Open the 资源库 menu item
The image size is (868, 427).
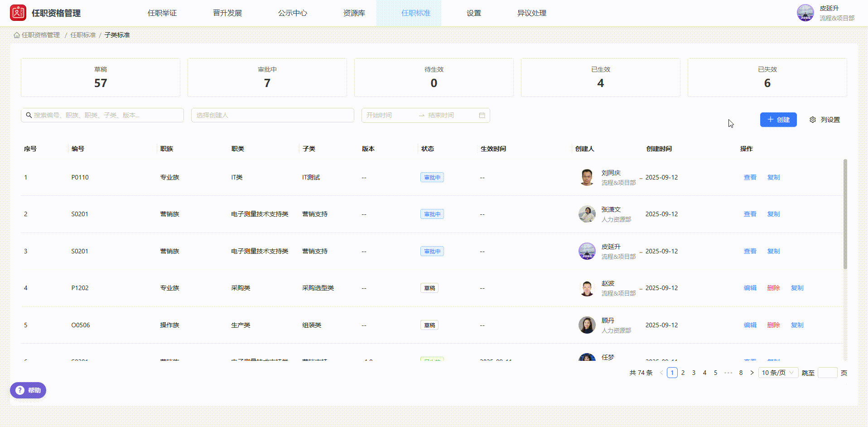click(354, 13)
